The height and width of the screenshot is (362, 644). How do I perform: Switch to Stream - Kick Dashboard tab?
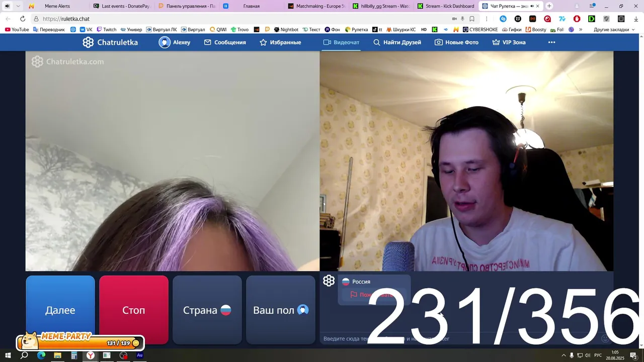[x=446, y=6]
